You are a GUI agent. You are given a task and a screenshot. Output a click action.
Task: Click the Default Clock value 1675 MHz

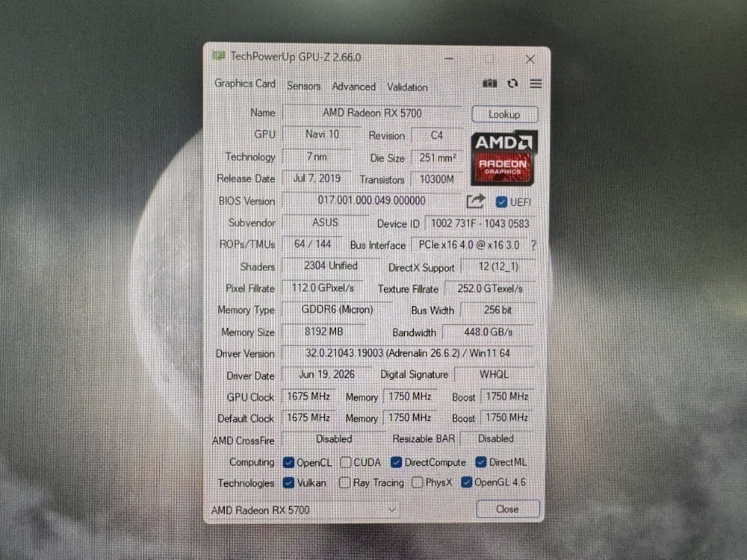(309, 417)
